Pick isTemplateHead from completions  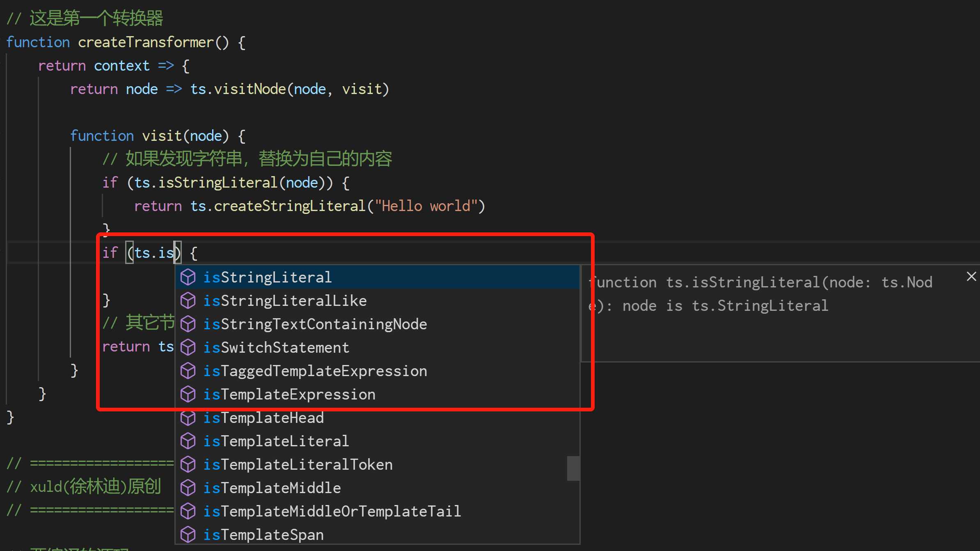tap(378, 418)
